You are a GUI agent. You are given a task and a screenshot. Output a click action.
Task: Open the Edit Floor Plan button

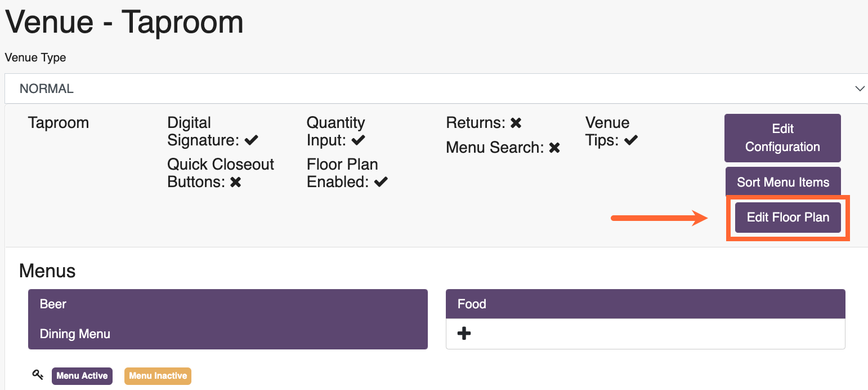pyautogui.click(x=788, y=218)
